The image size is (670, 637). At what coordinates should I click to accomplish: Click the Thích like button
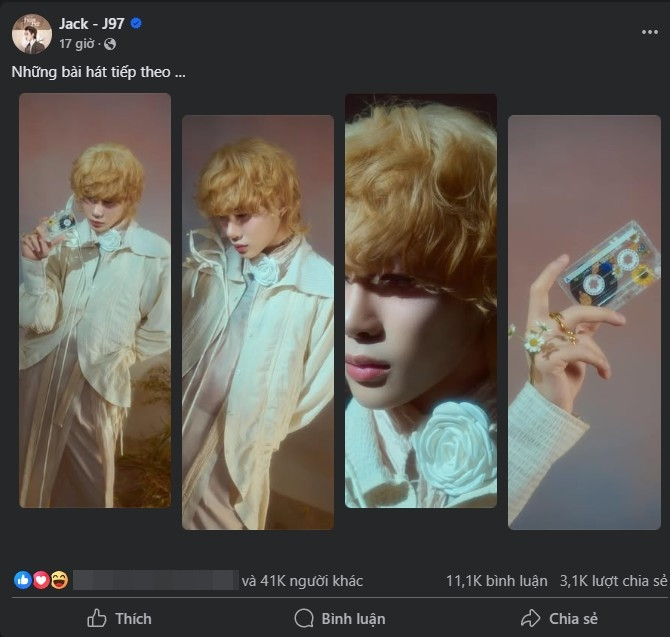click(119, 618)
